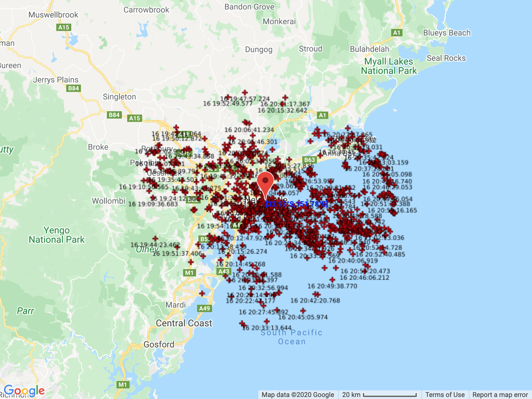Click the Bandon Grove label
The width and height of the screenshot is (532, 399).
(249, 7)
